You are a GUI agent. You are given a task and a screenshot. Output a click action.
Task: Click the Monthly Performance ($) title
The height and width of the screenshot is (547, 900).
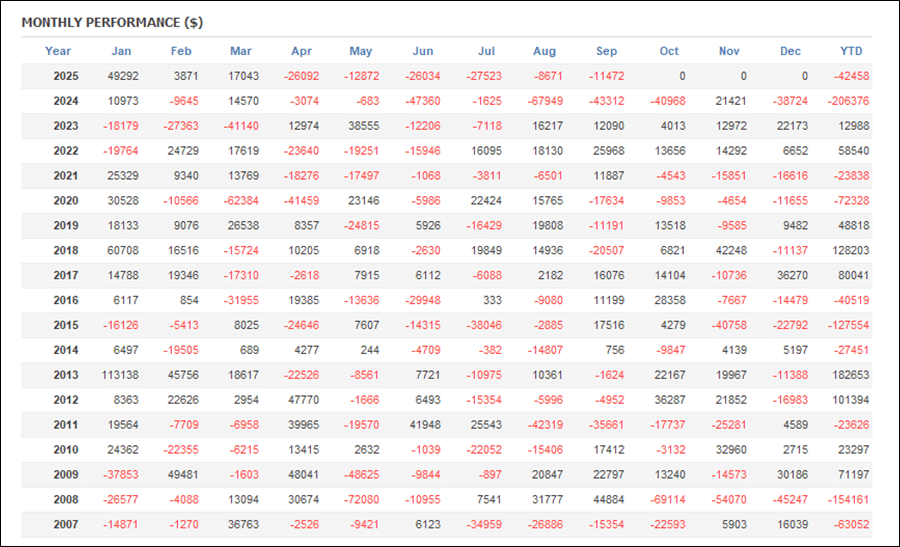[x=112, y=22]
